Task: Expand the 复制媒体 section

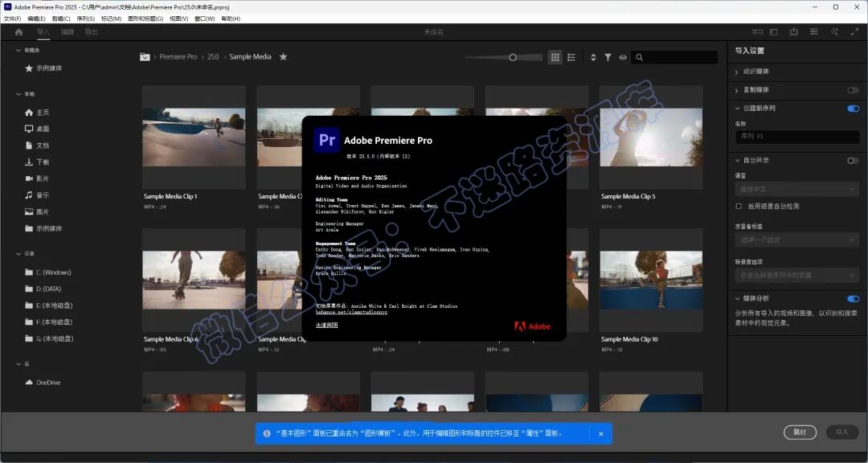Action: tap(737, 90)
